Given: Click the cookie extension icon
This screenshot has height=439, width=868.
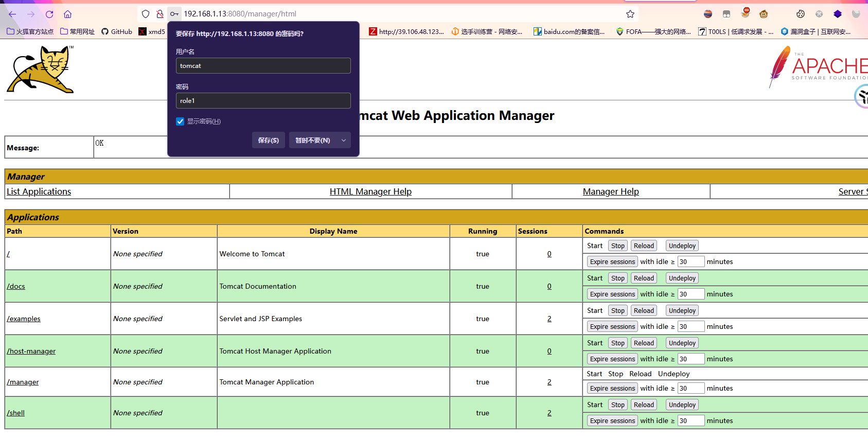Looking at the screenshot, I should tap(801, 14).
